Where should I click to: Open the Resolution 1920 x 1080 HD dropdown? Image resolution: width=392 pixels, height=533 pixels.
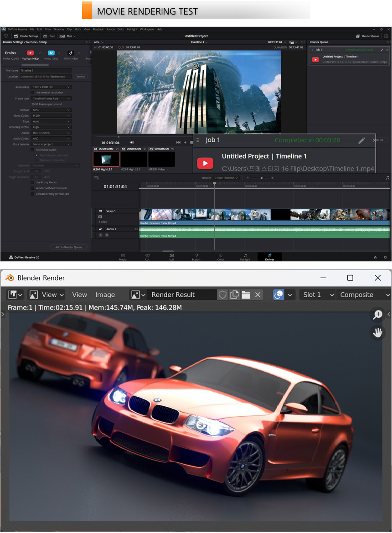point(51,87)
